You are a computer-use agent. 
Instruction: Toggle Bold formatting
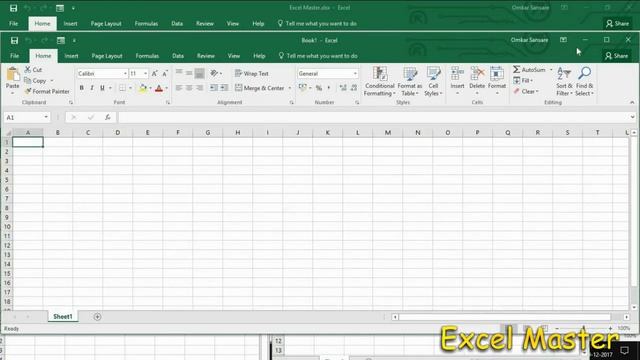tap(82, 88)
